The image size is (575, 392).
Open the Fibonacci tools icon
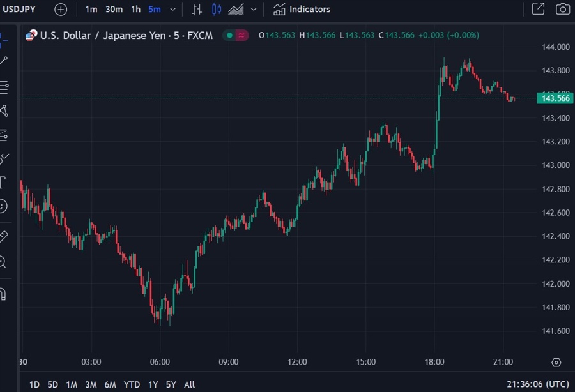click(x=4, y=87)
